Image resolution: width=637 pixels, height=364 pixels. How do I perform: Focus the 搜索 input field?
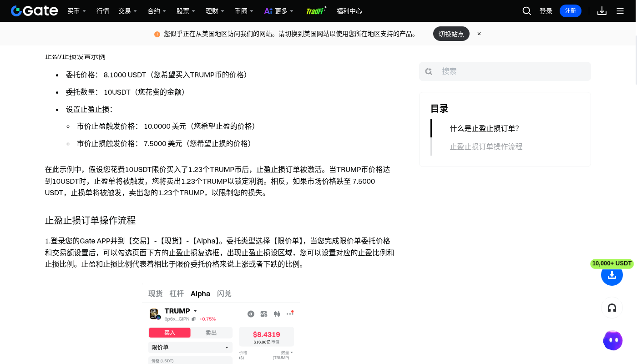pos(505,71)
